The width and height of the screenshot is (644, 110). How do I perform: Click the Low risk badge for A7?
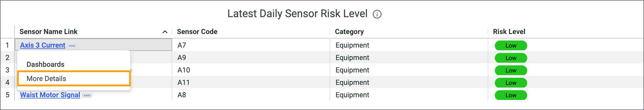pos(511,46)
